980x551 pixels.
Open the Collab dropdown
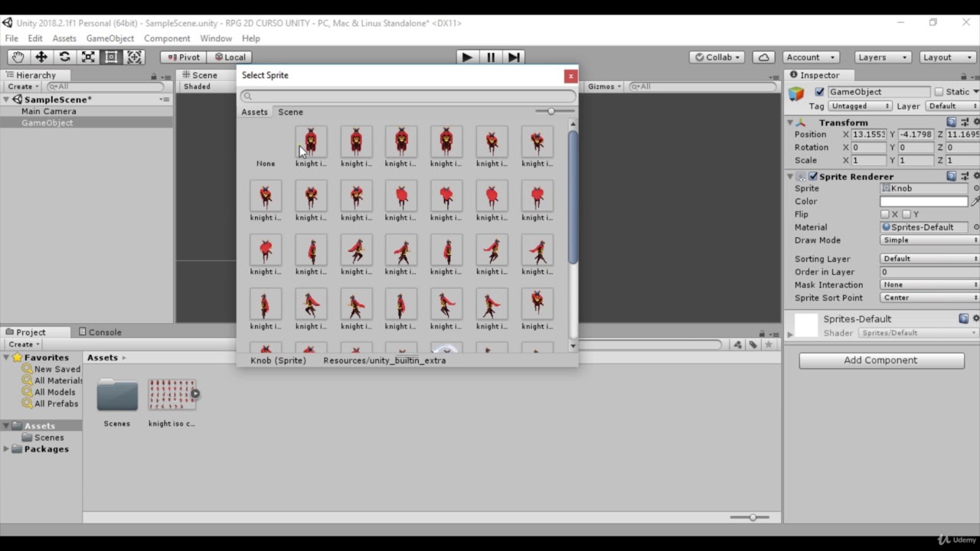point(717,57)
